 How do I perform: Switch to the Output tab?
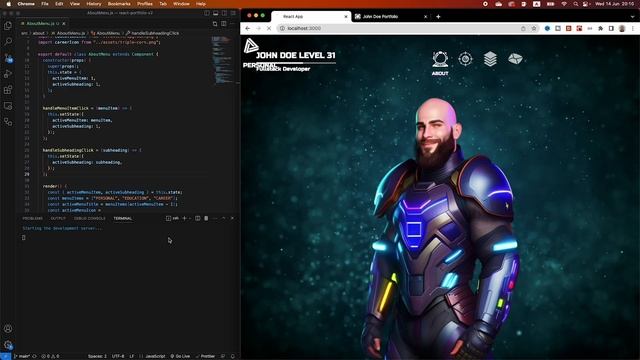click(58, 218)
